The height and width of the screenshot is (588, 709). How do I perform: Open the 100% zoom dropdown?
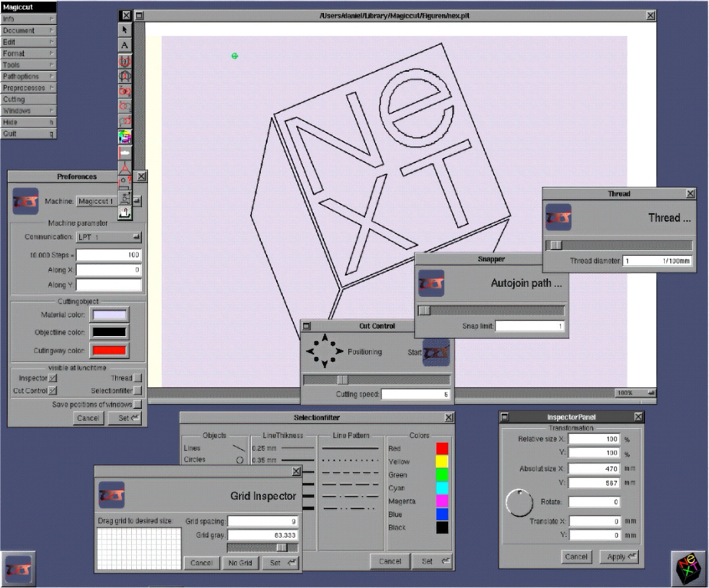click(x=636, y=393)
